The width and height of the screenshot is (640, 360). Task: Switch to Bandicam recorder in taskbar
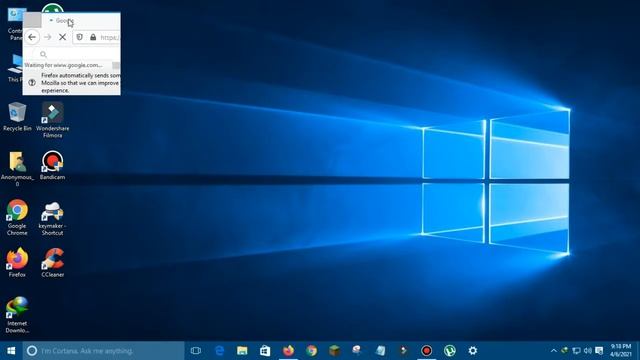[x=427, y=351]
